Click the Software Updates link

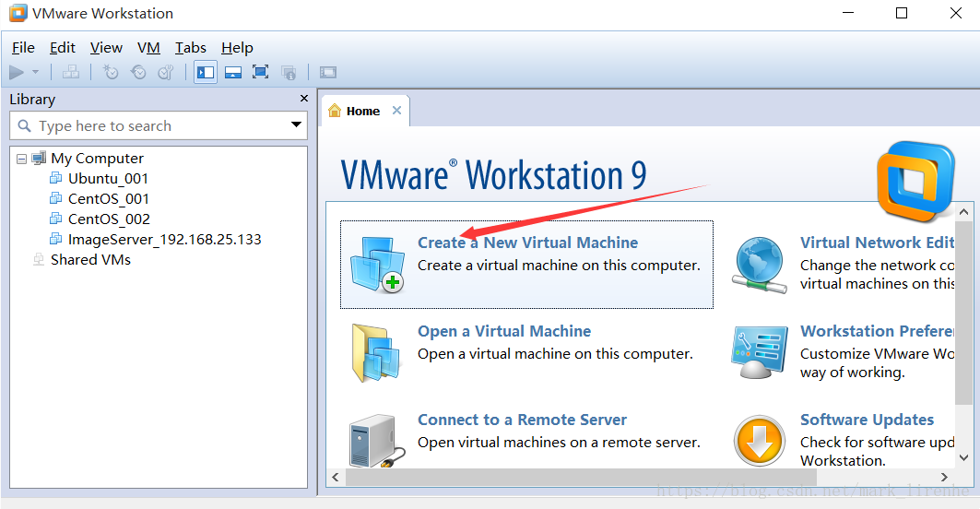867,420
